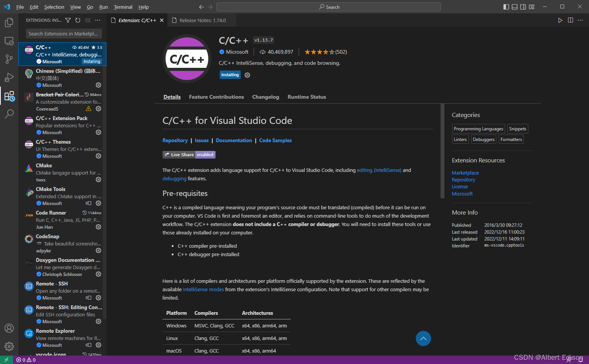
Task: Open manage gear for C/C++ Themes
Action: [98, 156]
